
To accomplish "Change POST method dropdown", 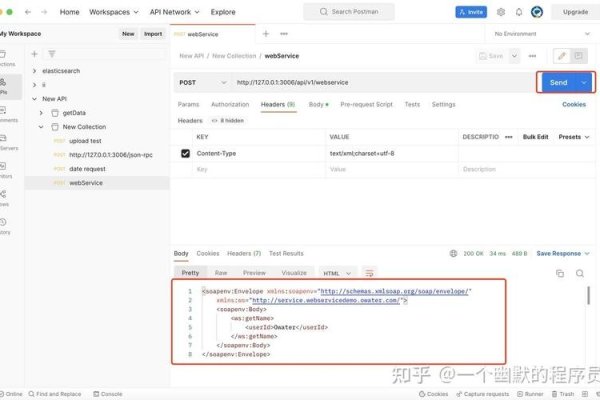I will point(203,83).
